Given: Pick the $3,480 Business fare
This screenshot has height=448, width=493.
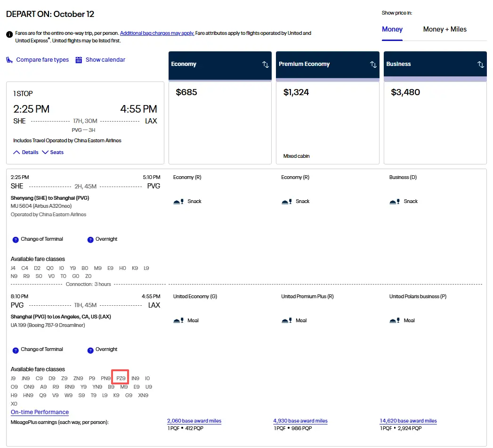Looking at the screenshot, I should (435, 122).
